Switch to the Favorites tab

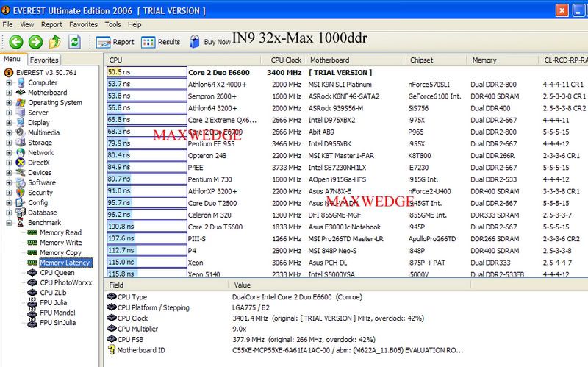point(44,60)
